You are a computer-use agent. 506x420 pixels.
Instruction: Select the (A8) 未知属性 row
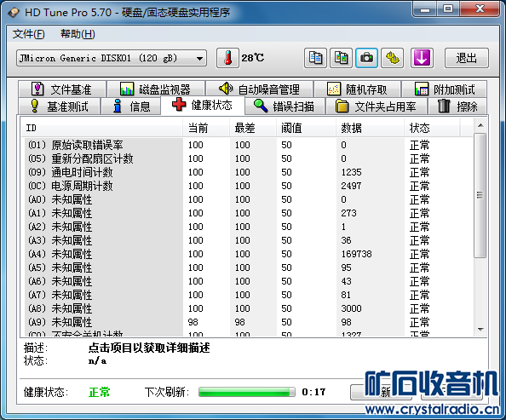point(247,308)
